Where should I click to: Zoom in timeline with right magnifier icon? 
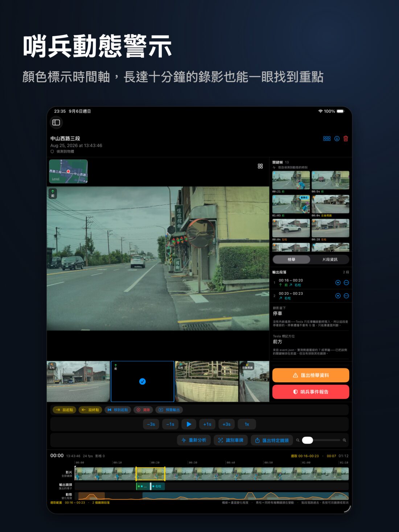point(344,440)
